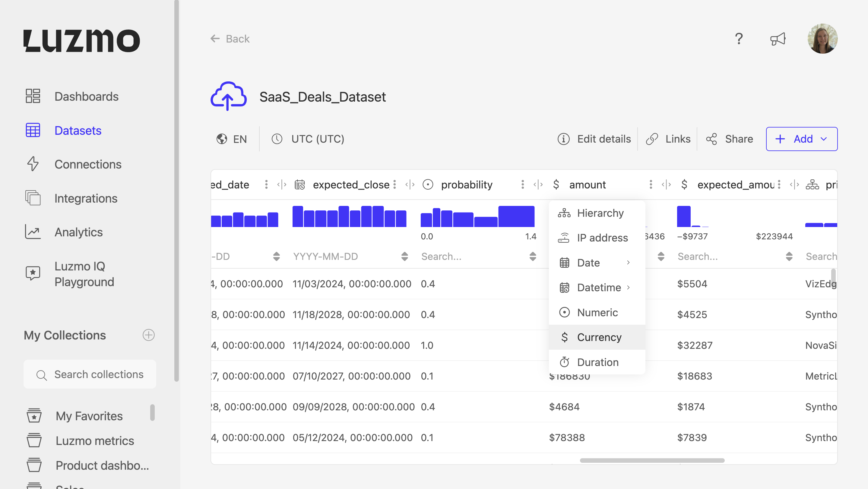Expand Date type submenu
Image resolution: width=868 pixels, height=489 pixels.
pyautogui.click(x=597, y=263)
